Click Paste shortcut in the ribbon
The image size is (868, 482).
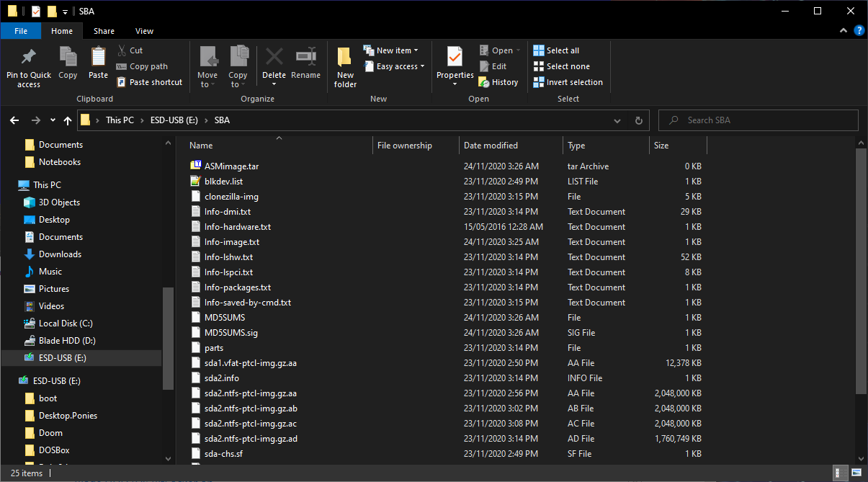pyautogui.click(x=149, y=82)
